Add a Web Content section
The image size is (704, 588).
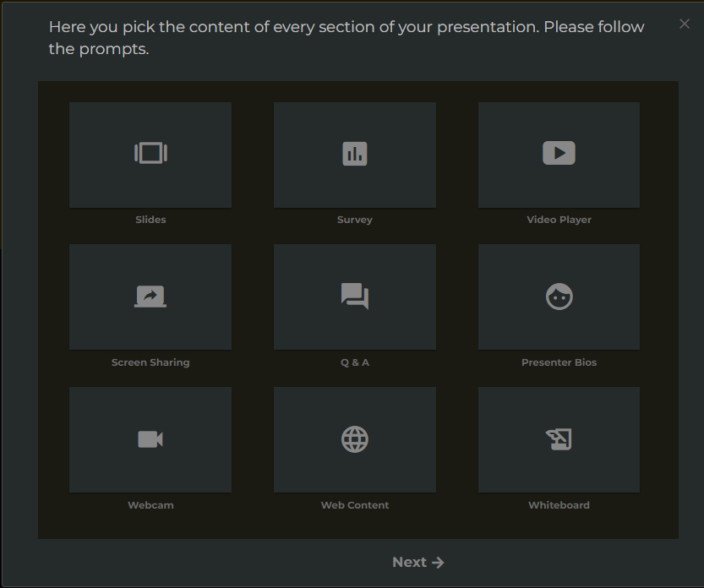click(354, 439)
